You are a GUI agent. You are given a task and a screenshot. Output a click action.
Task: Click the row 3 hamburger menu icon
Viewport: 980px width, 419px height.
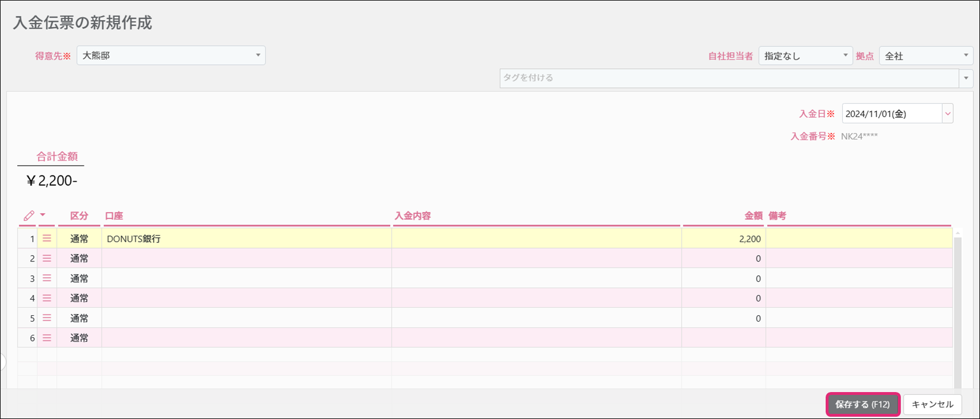click(x=47, y=278)
